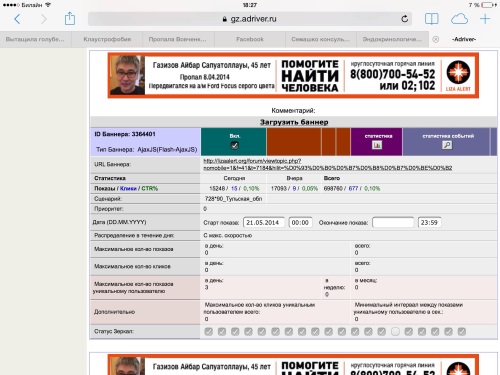
Task: Open the lizaalert.org banner URL link
Action: click(x=328, y=164)
